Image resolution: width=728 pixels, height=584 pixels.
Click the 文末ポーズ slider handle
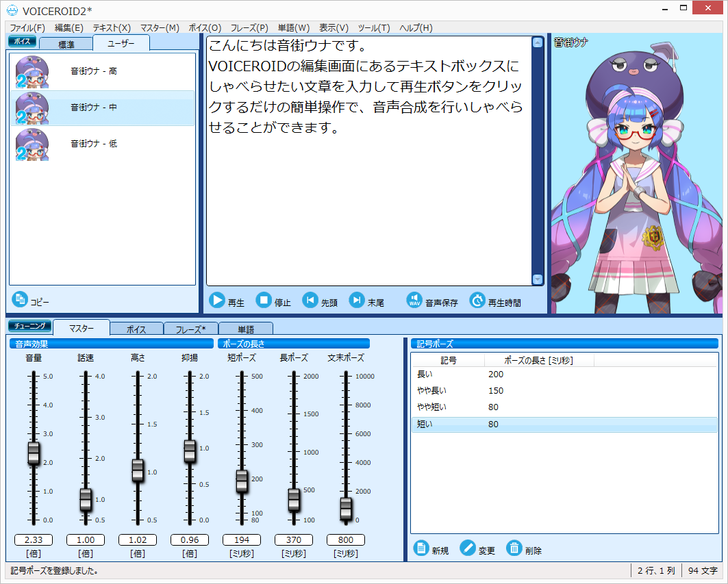click(346, 509)
